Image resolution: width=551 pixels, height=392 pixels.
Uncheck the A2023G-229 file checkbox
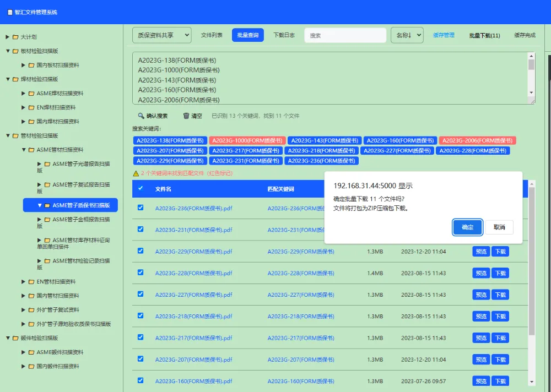tap(141, 251)
